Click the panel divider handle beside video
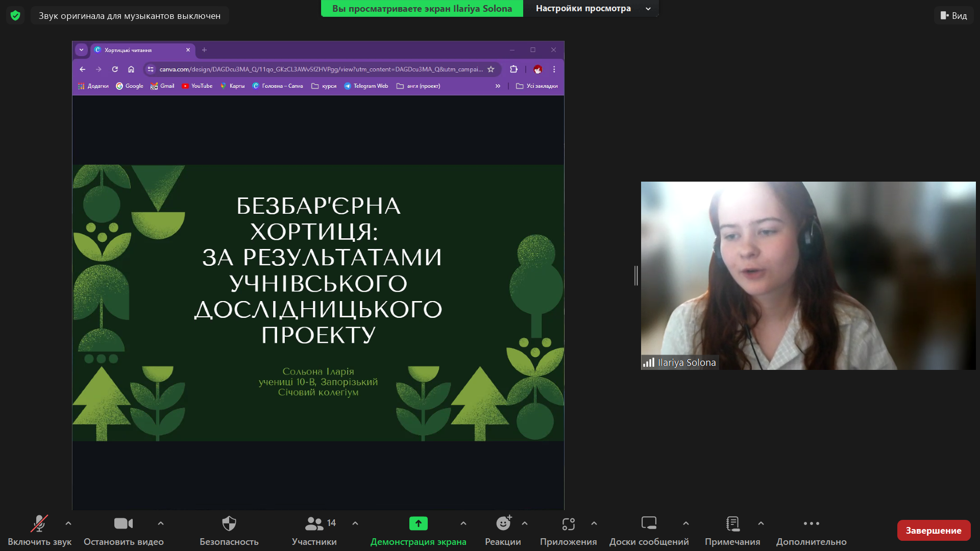Image resolution: width=980 pixels, height=551 pixels. 636,275
